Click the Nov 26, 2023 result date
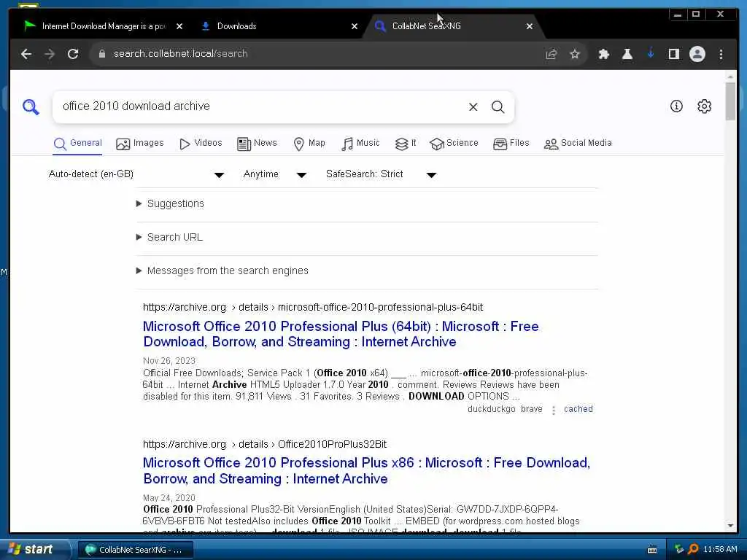This screenshot has height=560, width=747. 169,361
